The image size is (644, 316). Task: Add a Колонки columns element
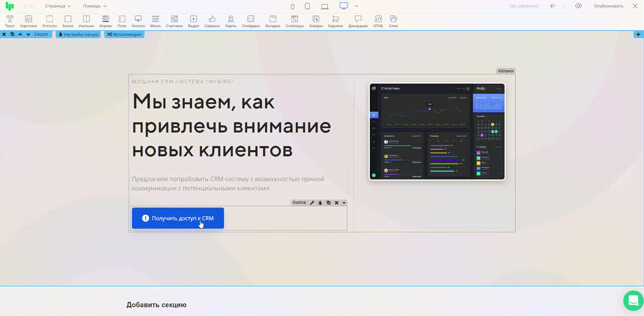86,21
